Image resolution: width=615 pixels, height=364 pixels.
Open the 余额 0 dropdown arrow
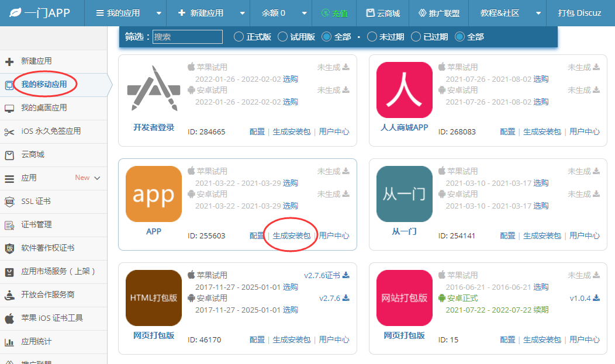(x=305, y=13)
